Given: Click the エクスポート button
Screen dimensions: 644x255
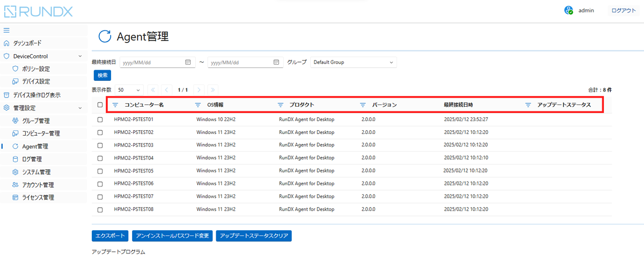Looking at the screenshot, I should tap(109, 236).
